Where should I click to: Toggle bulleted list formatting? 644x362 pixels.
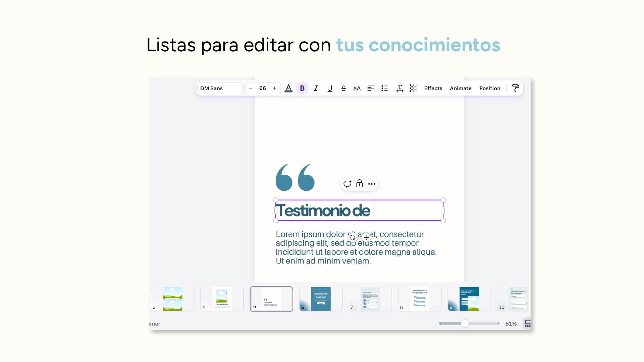tap(385, 88)
